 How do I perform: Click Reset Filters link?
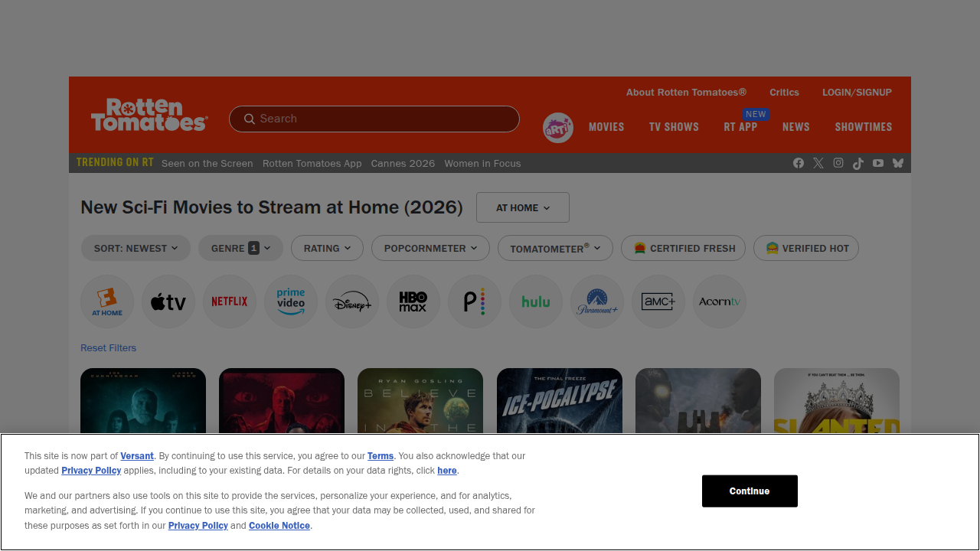(x=108, y=348)
